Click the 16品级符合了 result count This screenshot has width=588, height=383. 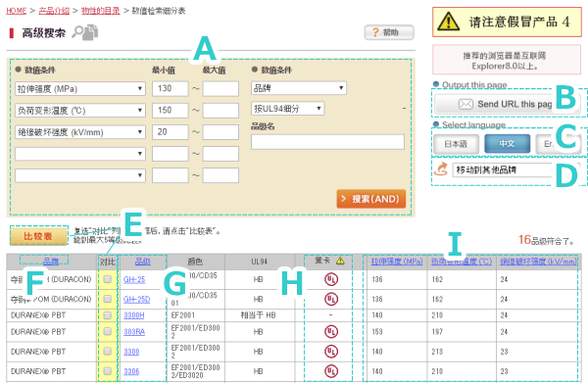coord(546,240)
